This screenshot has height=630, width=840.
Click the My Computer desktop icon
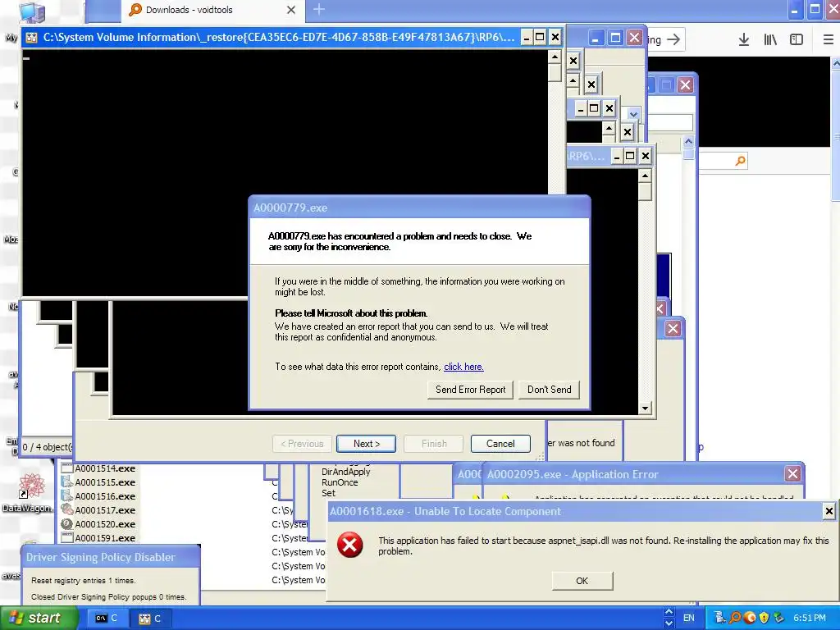pyautogui.click(x=32, y=11)
